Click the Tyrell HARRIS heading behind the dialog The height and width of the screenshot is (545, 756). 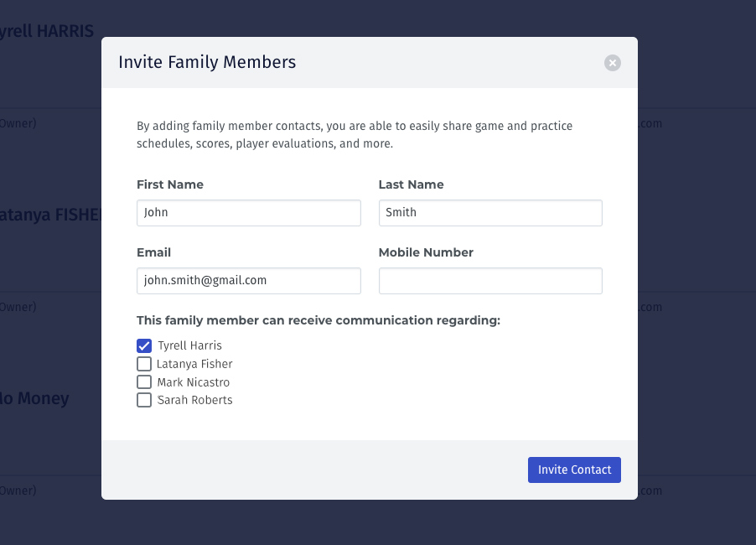pos(46,32)
